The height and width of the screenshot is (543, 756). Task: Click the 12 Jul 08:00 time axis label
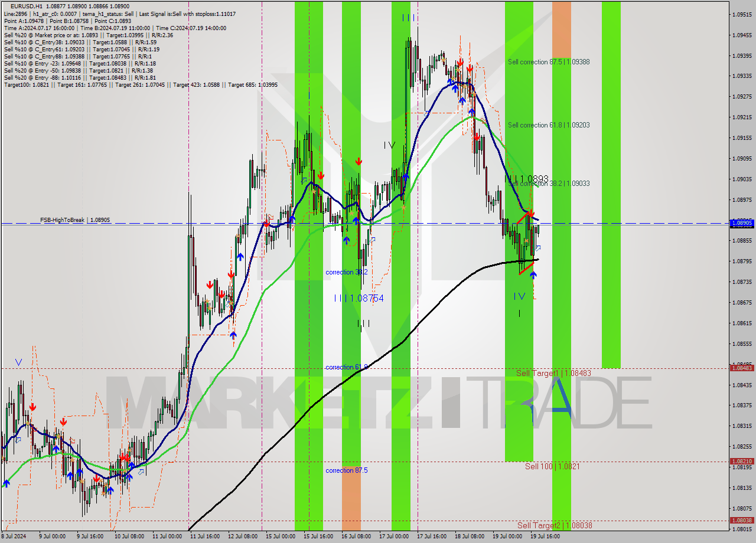242,537
